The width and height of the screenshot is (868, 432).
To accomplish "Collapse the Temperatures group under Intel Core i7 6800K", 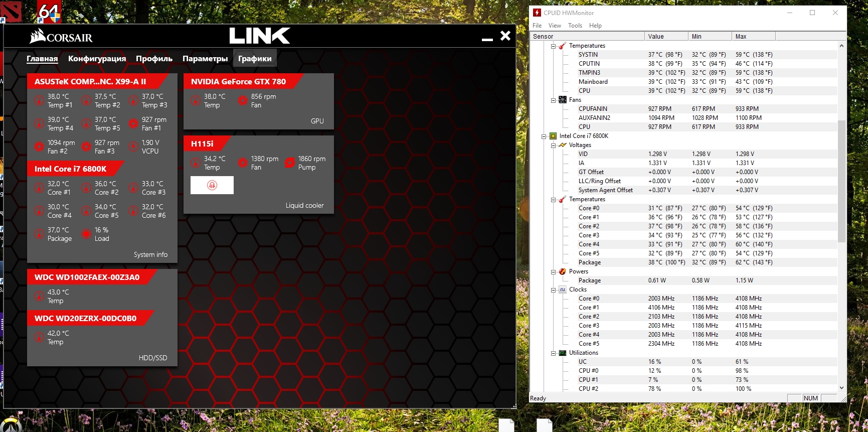I will [x=554, y=200].
